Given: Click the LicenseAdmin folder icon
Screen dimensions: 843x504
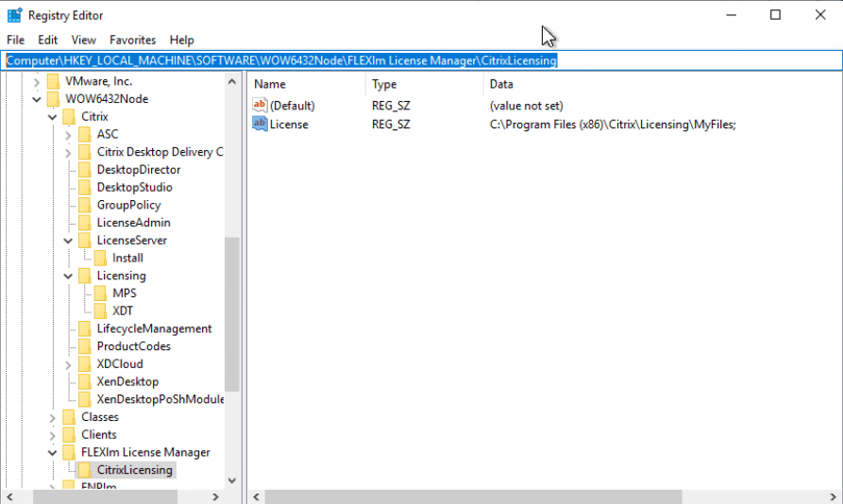Looking at the screenshot, I should coord(84,223).
